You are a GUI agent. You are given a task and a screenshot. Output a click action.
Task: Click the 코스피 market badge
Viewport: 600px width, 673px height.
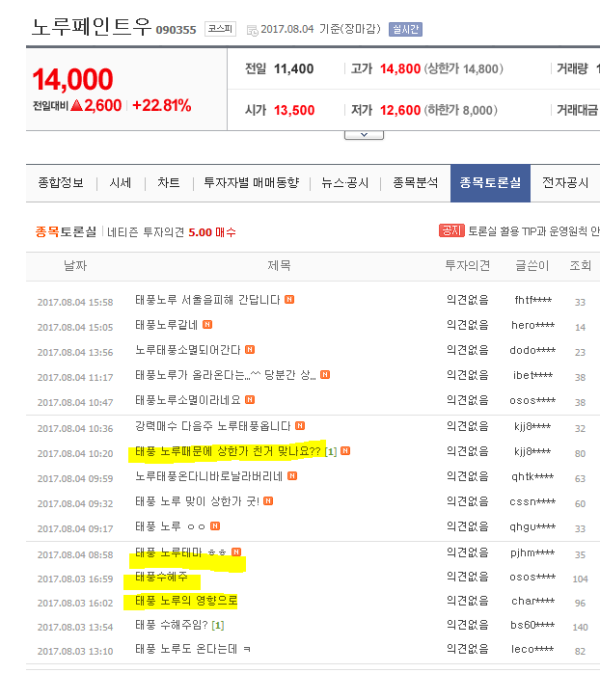tap(220, 29)
